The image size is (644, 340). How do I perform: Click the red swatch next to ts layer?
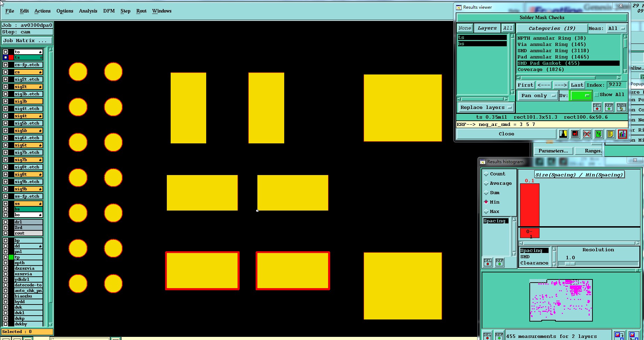[11, 57]
